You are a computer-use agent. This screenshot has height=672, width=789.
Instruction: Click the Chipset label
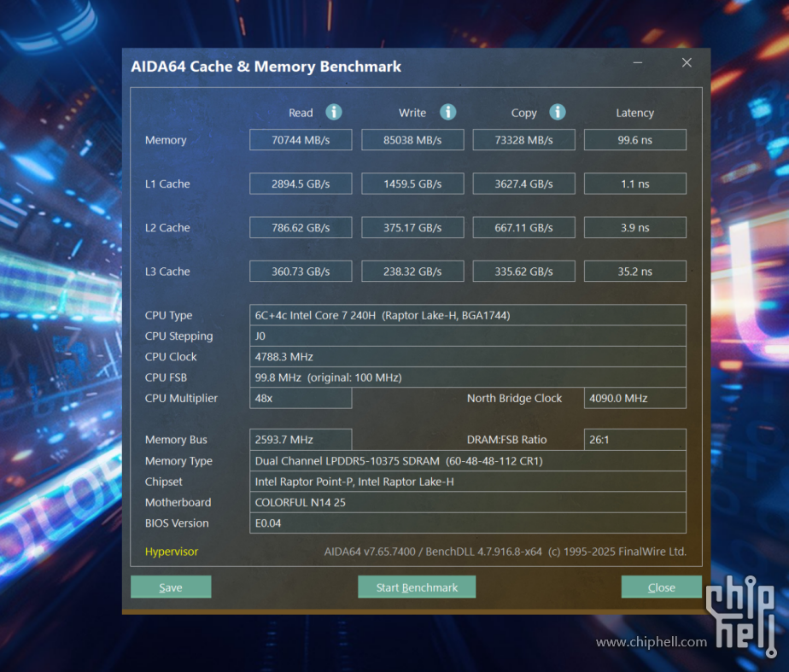coord(164,482)
